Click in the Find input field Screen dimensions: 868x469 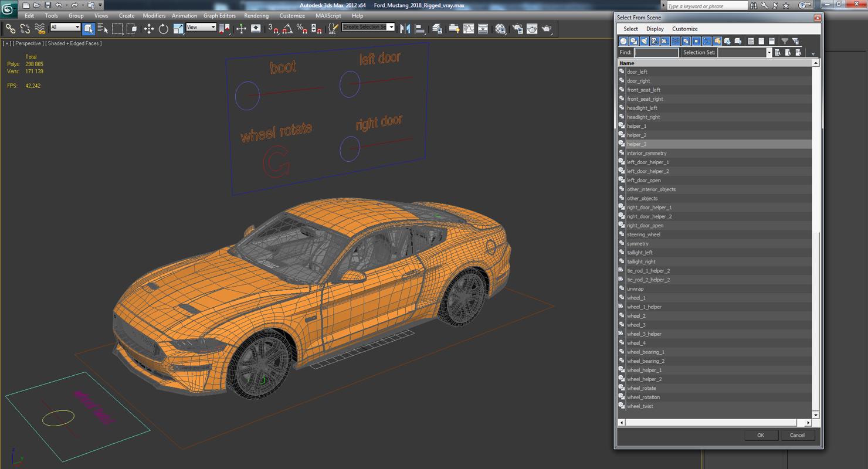coord(656,52)
